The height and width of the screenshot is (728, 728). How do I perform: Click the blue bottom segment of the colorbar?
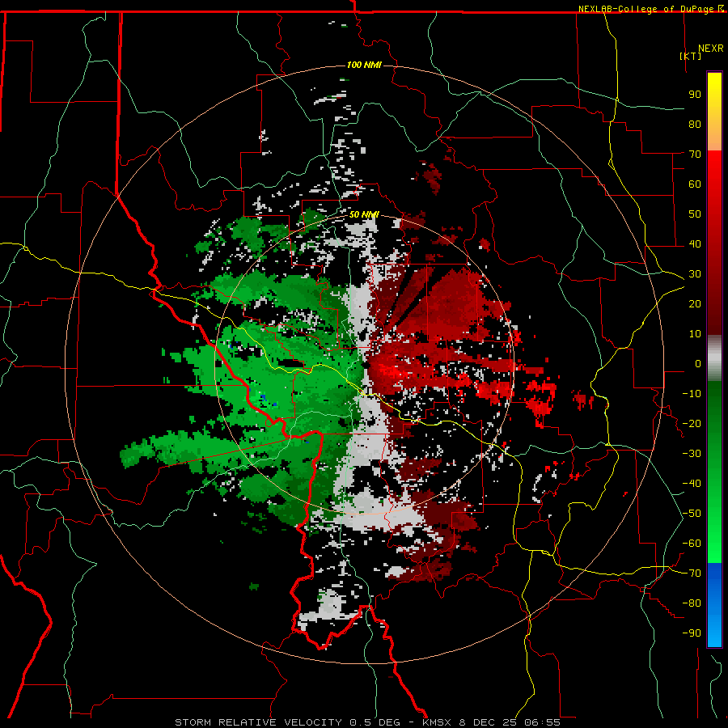click(x=714, y=605)
